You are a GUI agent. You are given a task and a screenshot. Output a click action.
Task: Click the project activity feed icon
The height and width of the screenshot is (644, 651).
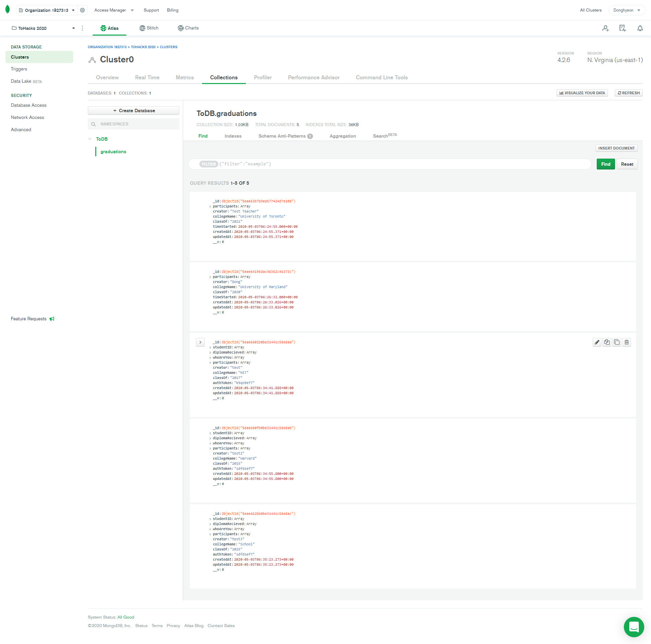(623, 28)
